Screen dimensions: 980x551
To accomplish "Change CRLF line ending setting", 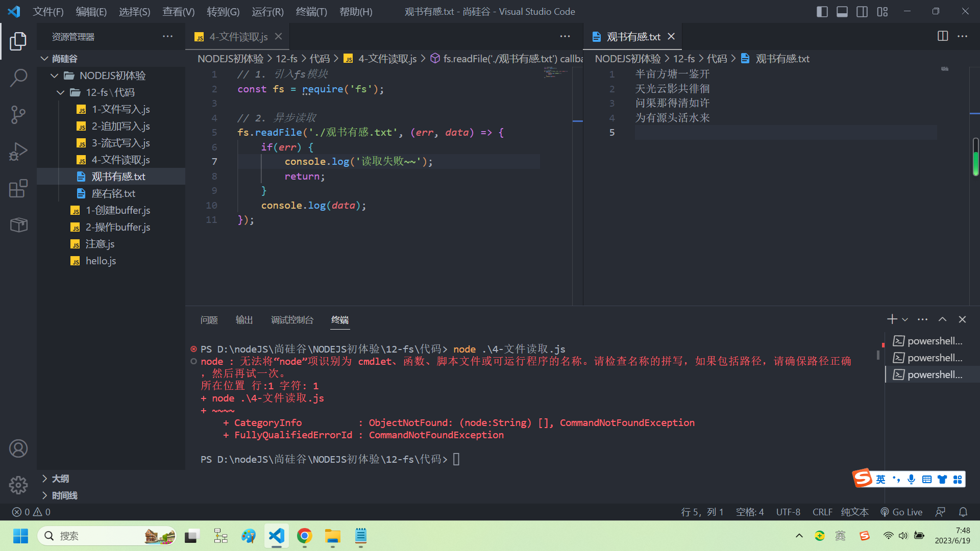I will (x=822, y=512).
